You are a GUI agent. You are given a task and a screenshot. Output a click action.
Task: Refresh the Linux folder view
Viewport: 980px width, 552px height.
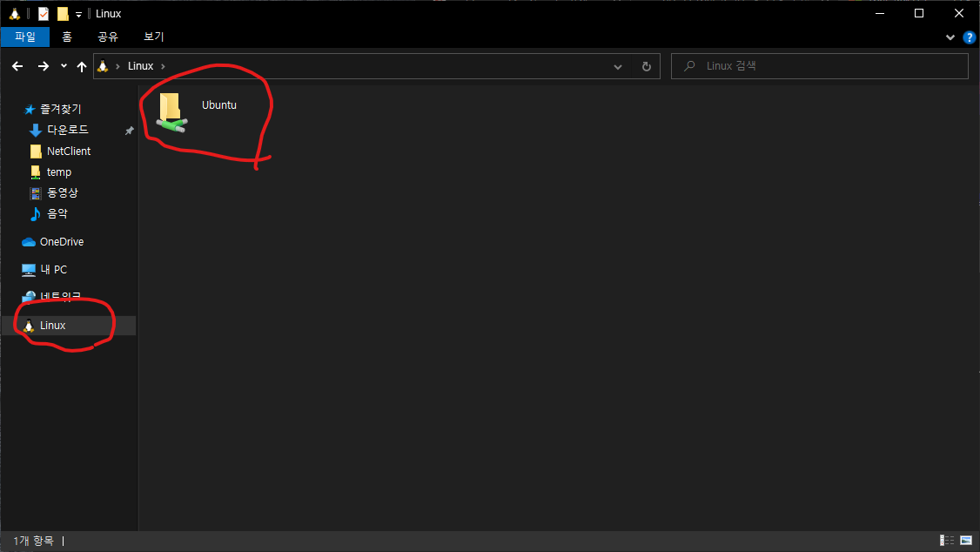click(647, 66)
